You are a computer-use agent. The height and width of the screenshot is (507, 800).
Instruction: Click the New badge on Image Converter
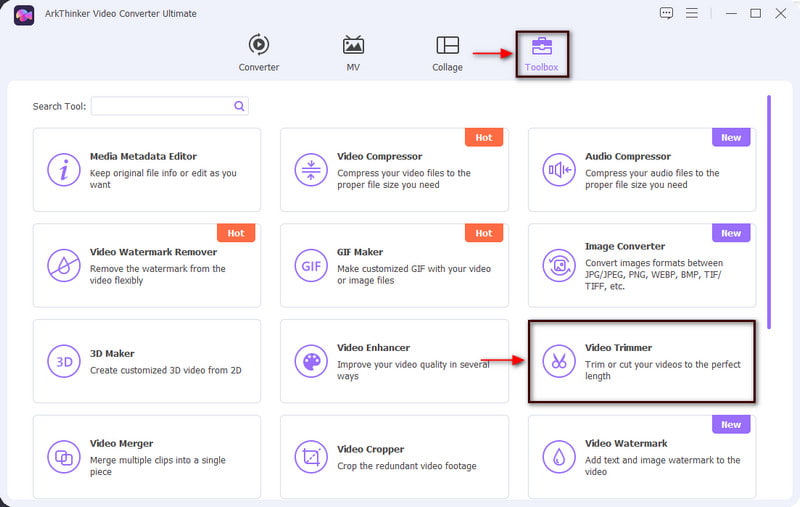click(x=731, y=233)
